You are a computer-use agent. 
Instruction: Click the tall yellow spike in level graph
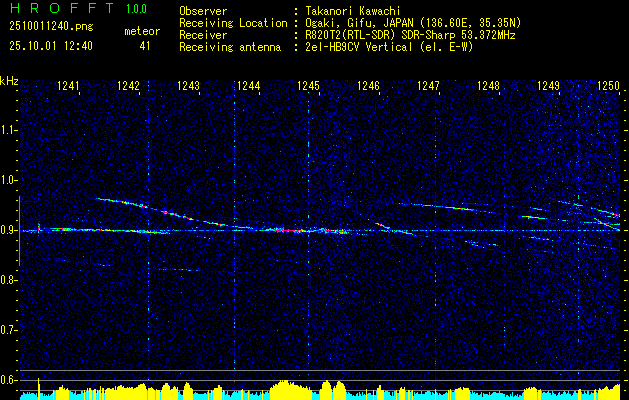(39, 389)
